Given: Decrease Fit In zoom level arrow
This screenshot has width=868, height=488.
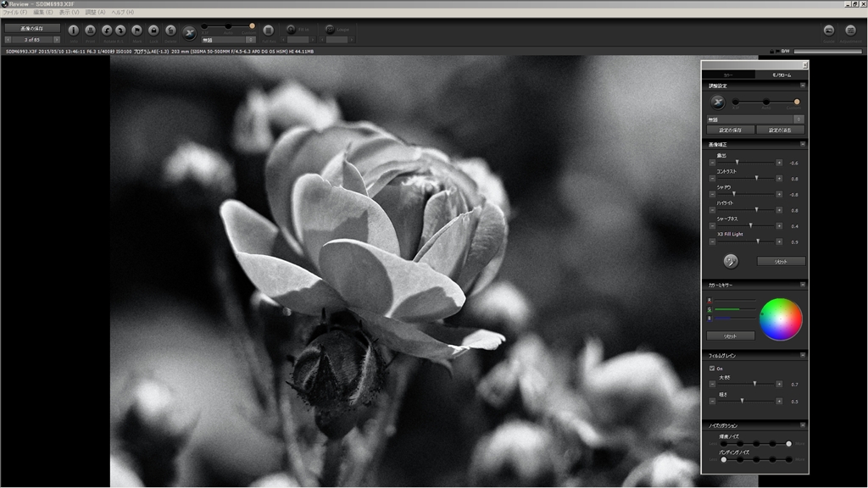Looking at the screenshot, I should click(283, 40).
